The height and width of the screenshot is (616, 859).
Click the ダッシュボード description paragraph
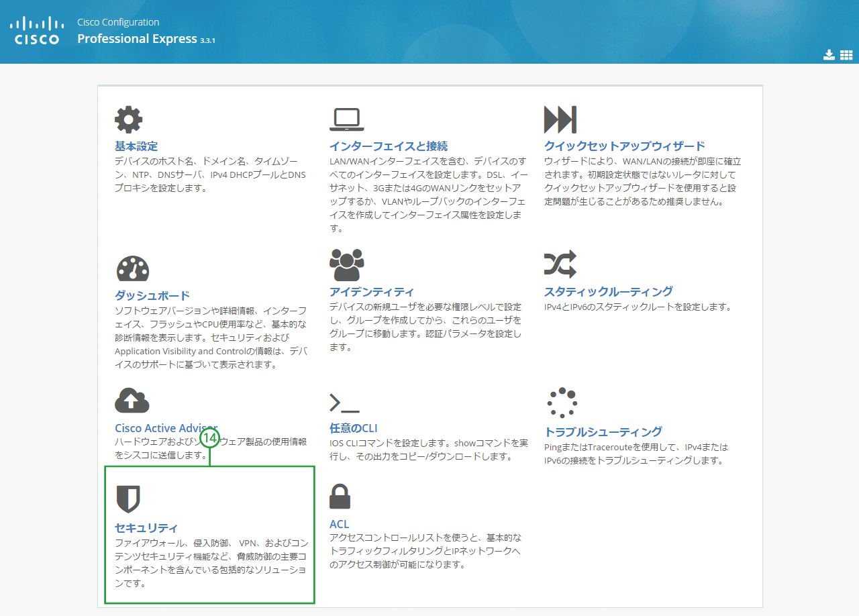coord(211,338)
